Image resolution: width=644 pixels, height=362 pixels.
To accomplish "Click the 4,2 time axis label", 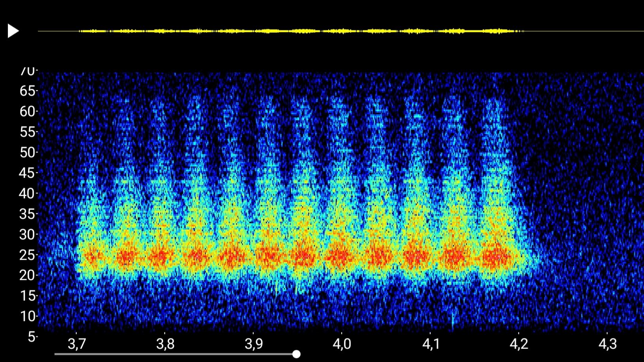I will [519, 344].
